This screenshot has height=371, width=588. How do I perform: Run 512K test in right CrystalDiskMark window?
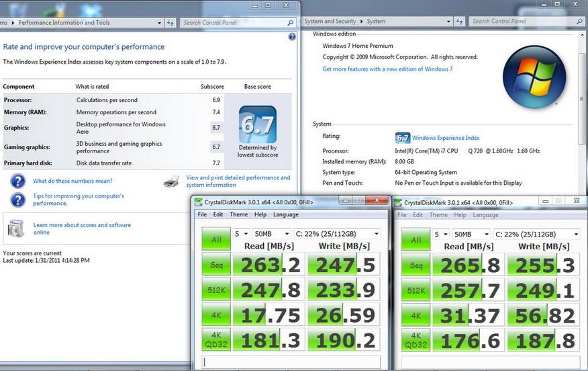(415, 290)
